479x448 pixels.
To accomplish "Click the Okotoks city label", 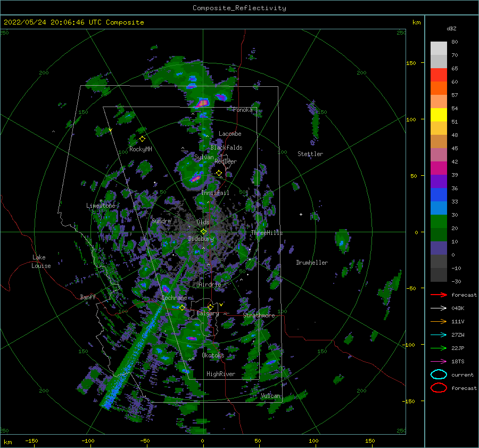I will tap(213, 355).
